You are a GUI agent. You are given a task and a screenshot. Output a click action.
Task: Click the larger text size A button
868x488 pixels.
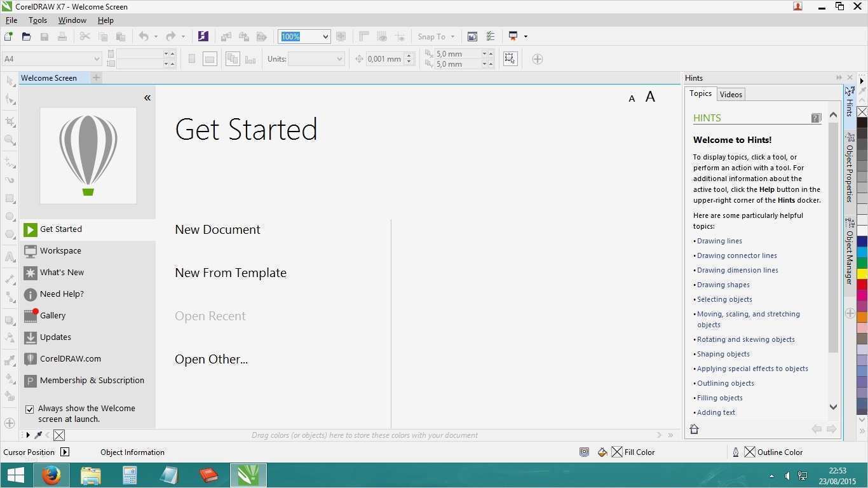[650, 97]
